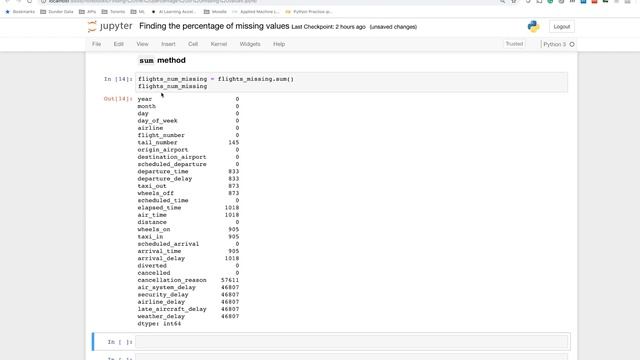Click the 'departure_time 833' output row
Viewport: 640px width, 360px height.
pos(188,172)
